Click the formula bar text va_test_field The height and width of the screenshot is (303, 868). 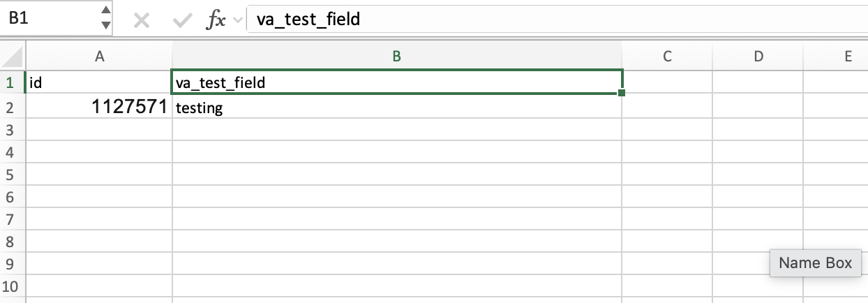pos(308,20)
